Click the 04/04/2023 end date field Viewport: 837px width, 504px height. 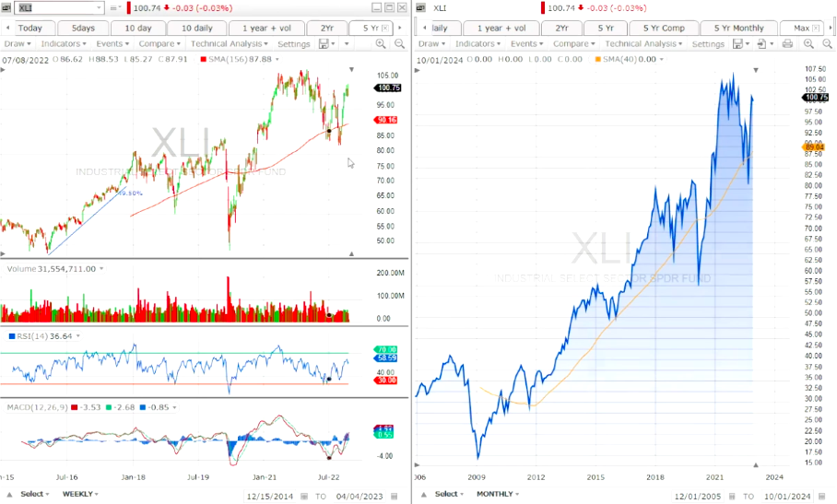(360, 496)
